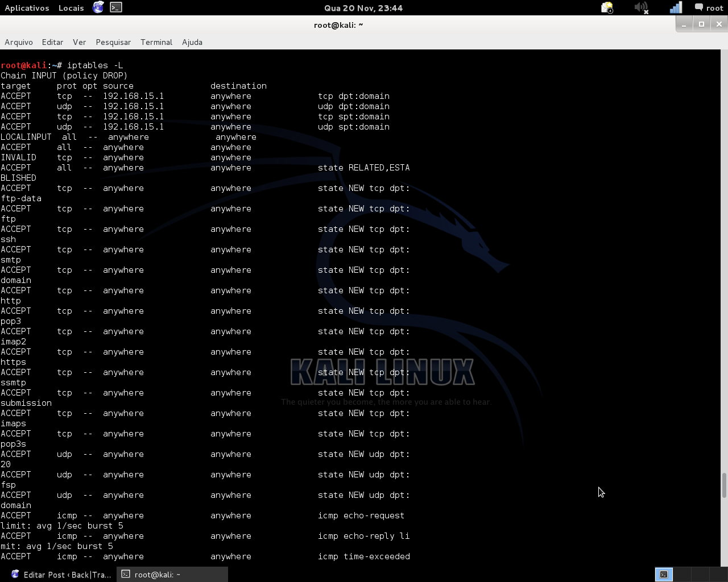Click the 'pop3s' port text
The image size is (728, 582).
[x=13, y=444]
